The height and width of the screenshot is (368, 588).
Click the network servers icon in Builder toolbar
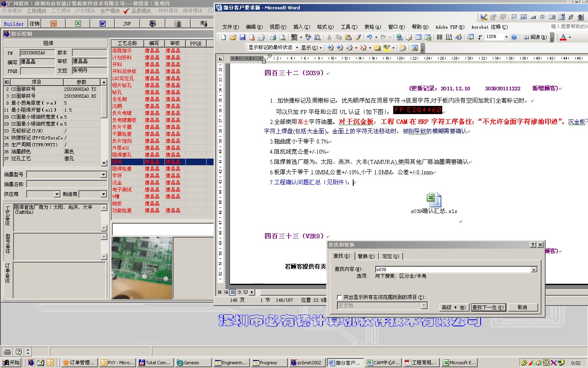click(203, 24)
